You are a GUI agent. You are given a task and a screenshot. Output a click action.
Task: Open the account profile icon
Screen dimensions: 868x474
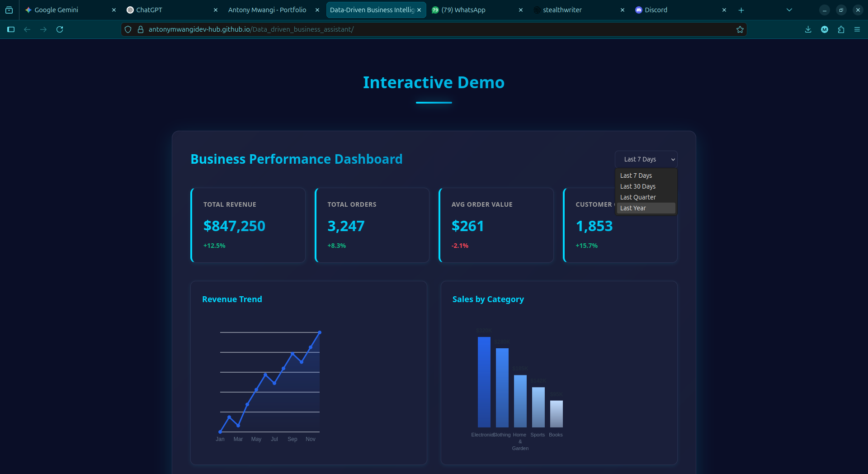point(825,29)
